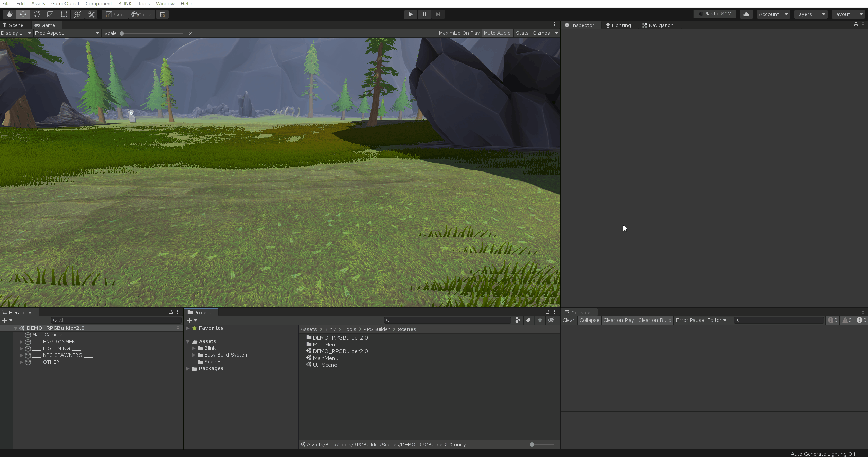Click the Step frame button
The height and width of the screenshot is (457, 868).
pyautogui.click(x=438, y=14)
